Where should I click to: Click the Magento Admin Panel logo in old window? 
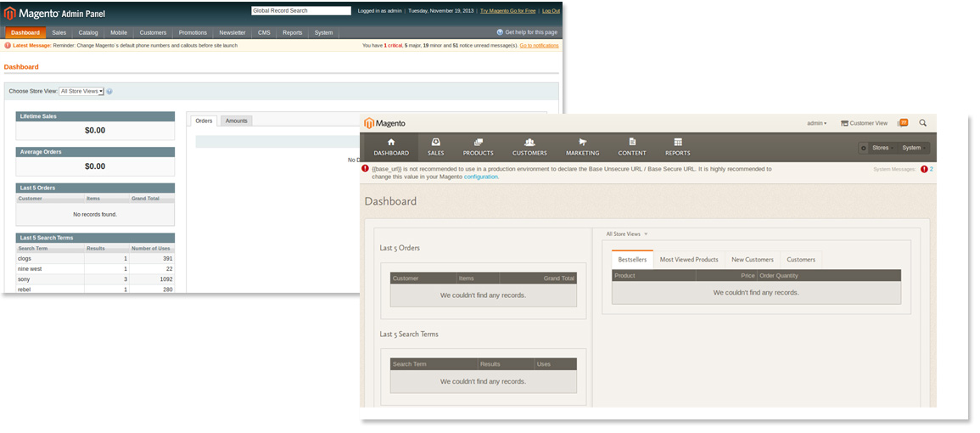tap(55, 13)
